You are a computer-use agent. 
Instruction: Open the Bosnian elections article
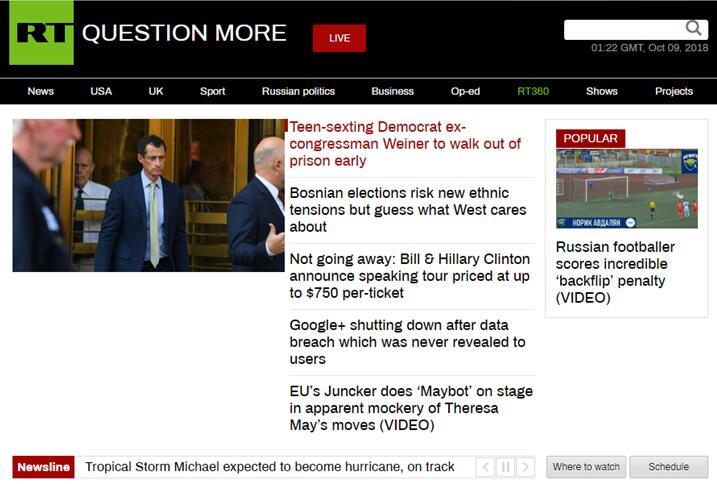pyautogui.click(x=408, y=210)
